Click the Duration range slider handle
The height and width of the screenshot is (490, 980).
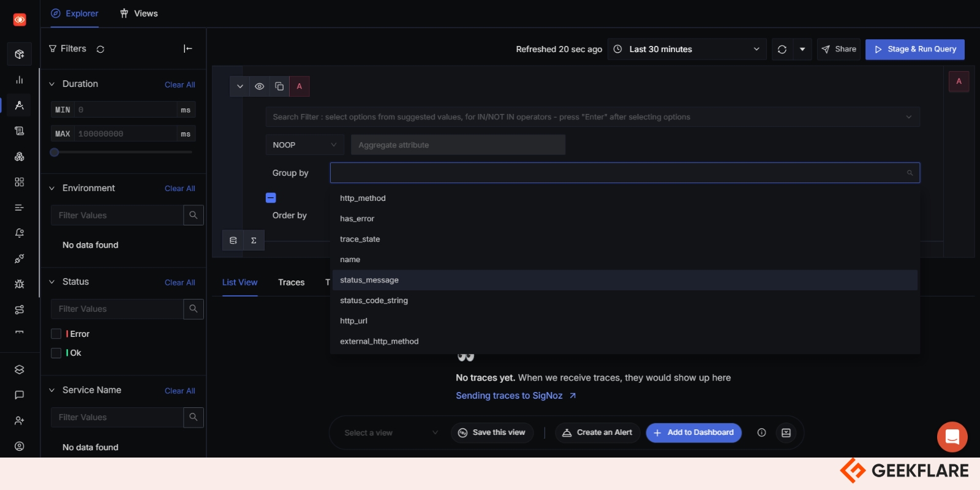point(55,153)
